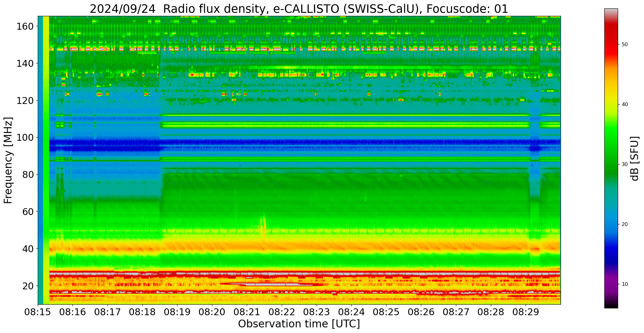
Task: Click the 08:24 time tick label
Action: (x=351, y=312)
